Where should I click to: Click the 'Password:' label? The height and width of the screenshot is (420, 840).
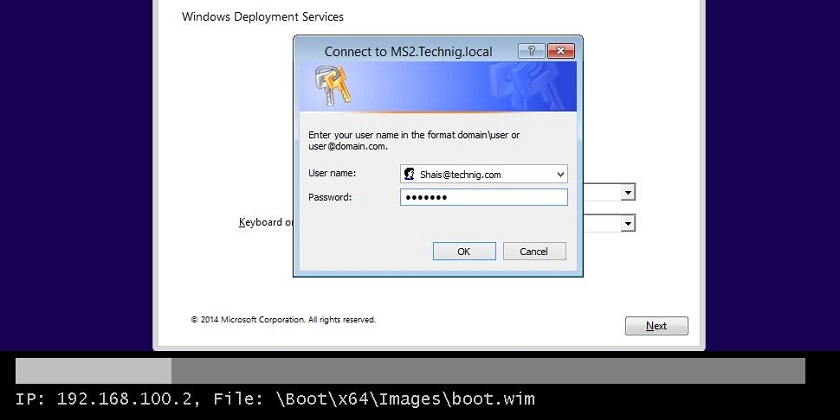pos(330,197)
